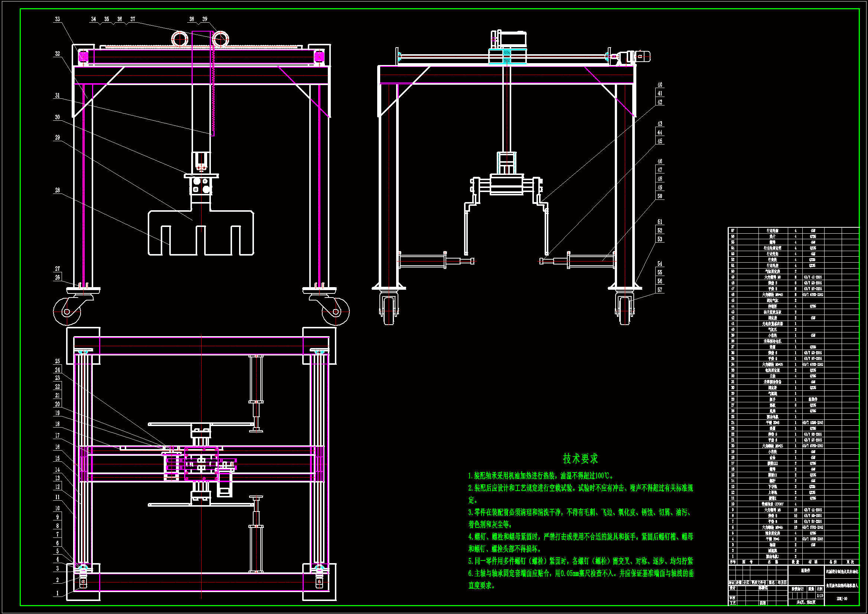
Task: Select callout number 39 above pinion gear
Action: tap(205, 19)
